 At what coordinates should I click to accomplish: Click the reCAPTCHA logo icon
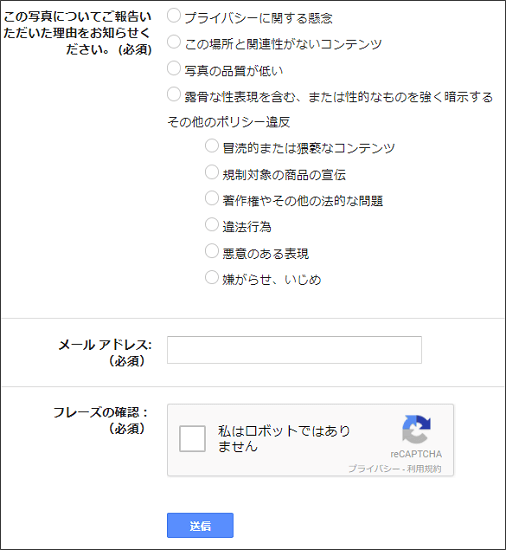point(416,429)
